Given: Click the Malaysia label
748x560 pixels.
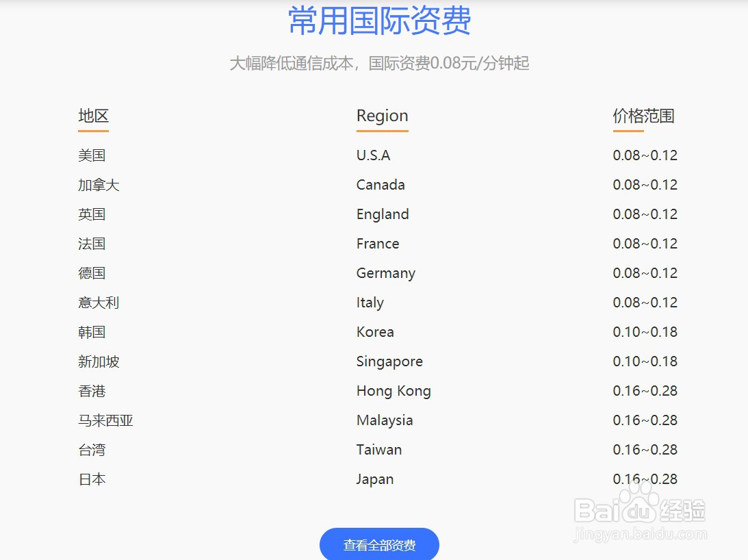Looking at the screenshot, I should pyautogui.click(x=385, y=420).
